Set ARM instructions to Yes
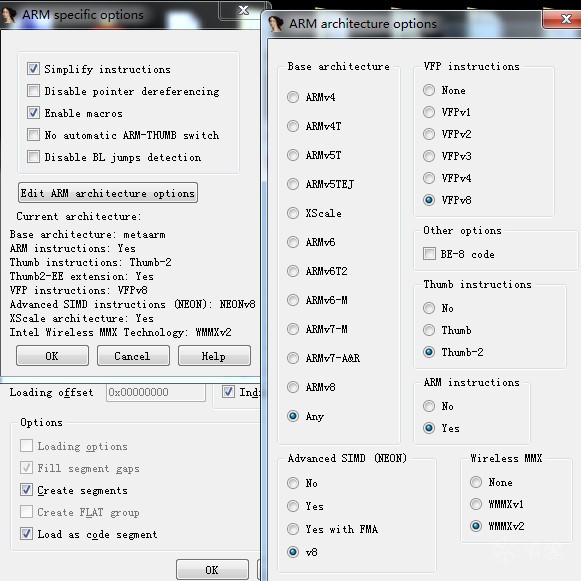The width and height of the screenshot is (581, 581). pos(429,428)
